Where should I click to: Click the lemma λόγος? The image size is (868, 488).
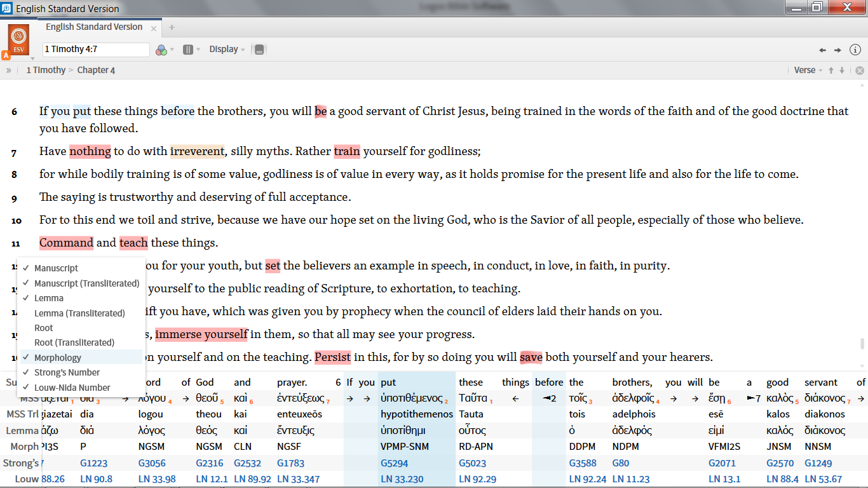(x=152, y=430)
